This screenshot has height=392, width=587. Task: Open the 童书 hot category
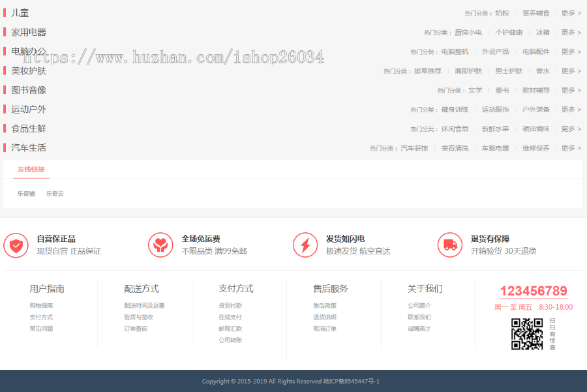(502, 90)
